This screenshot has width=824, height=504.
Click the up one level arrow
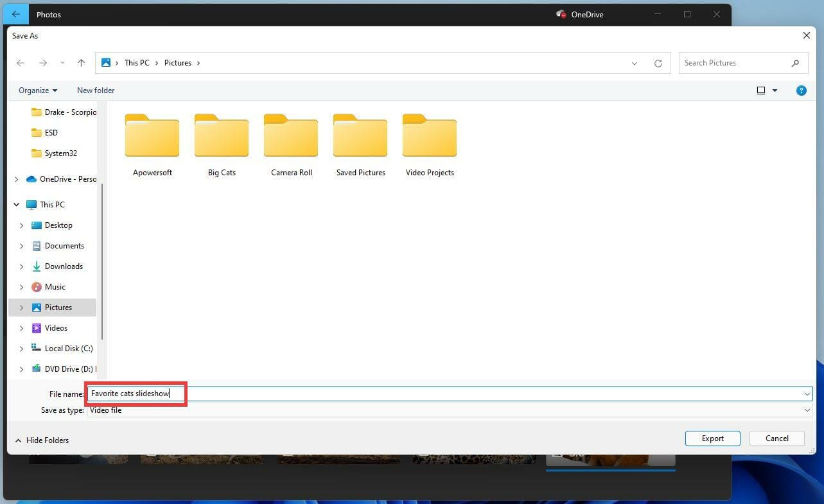click(x=81, y=62)
